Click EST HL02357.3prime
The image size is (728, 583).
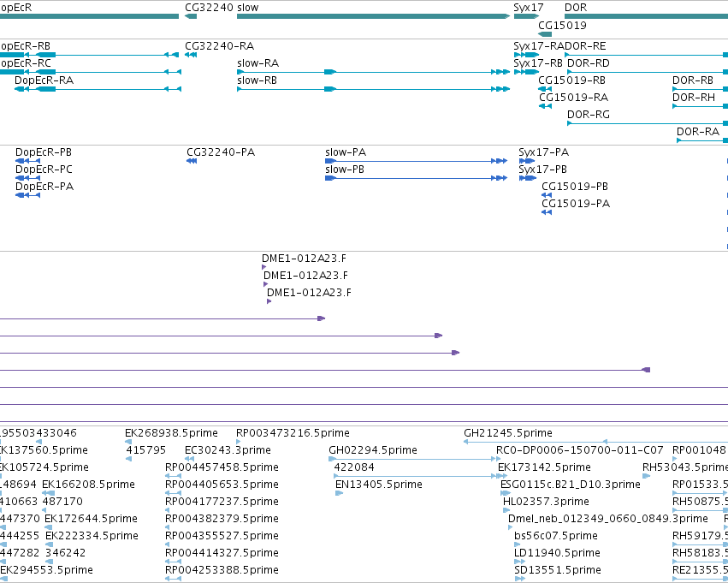(546, 503)
